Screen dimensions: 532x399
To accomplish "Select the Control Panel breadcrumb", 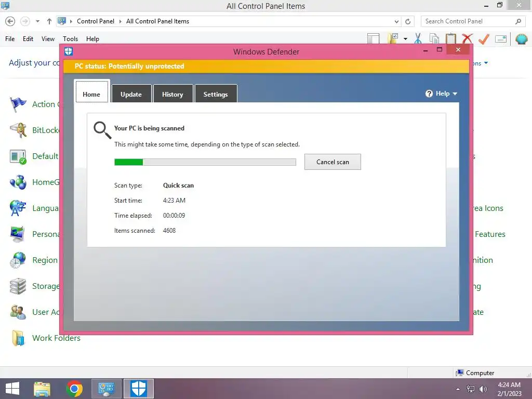I will [x=96, y=21].
